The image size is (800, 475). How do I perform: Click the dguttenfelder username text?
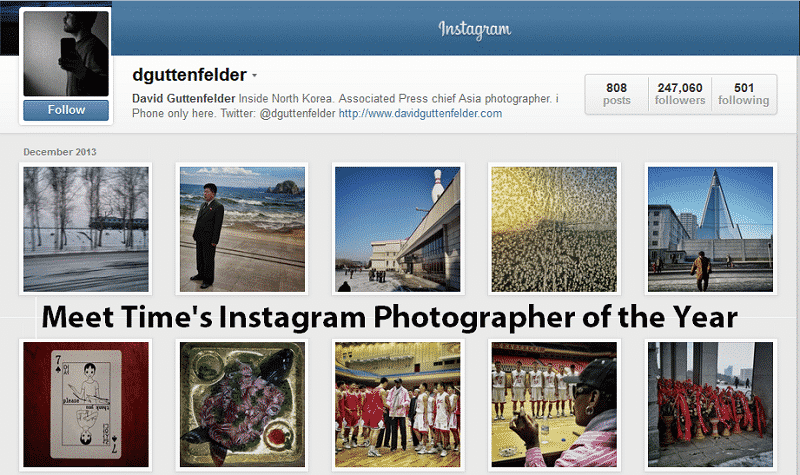pyautogui.click(x=189, y=75)
